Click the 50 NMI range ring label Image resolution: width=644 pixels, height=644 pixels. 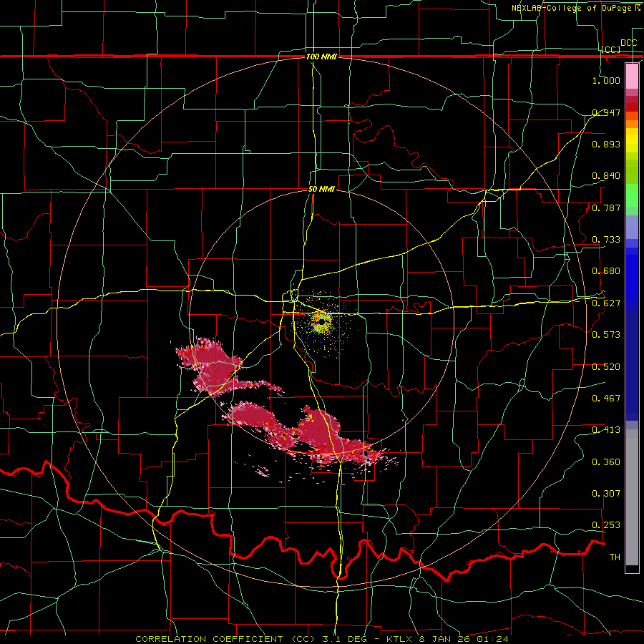321,189
